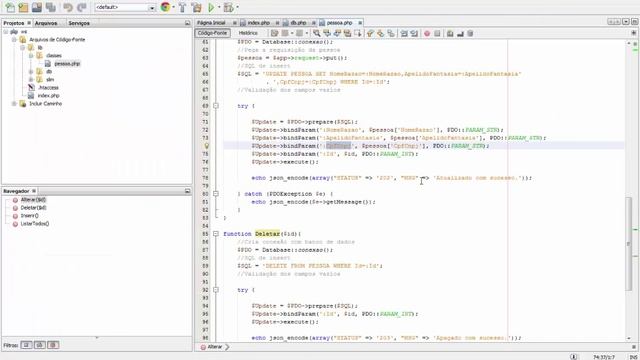Click the Chrome browser icon in toolbar
640x360 pixels.
(165, 7)
